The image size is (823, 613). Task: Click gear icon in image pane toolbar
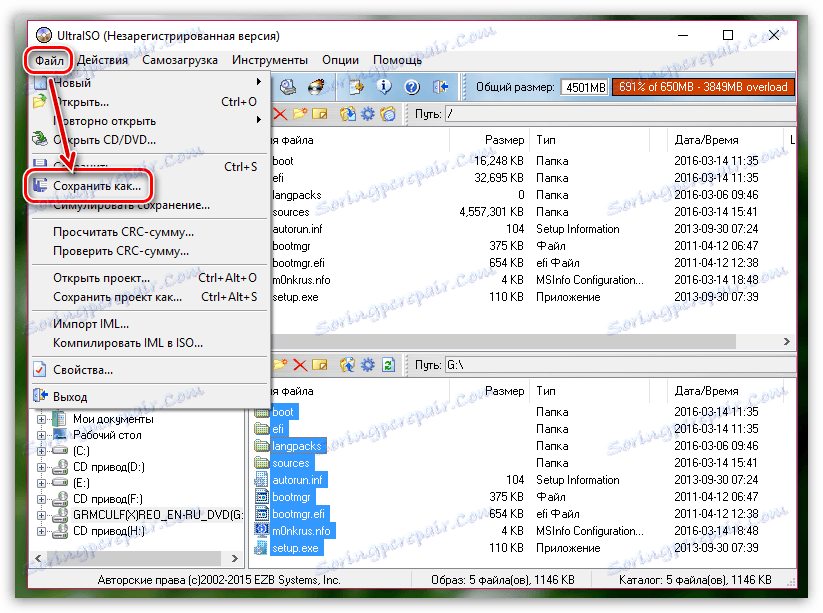pos(367,114)
